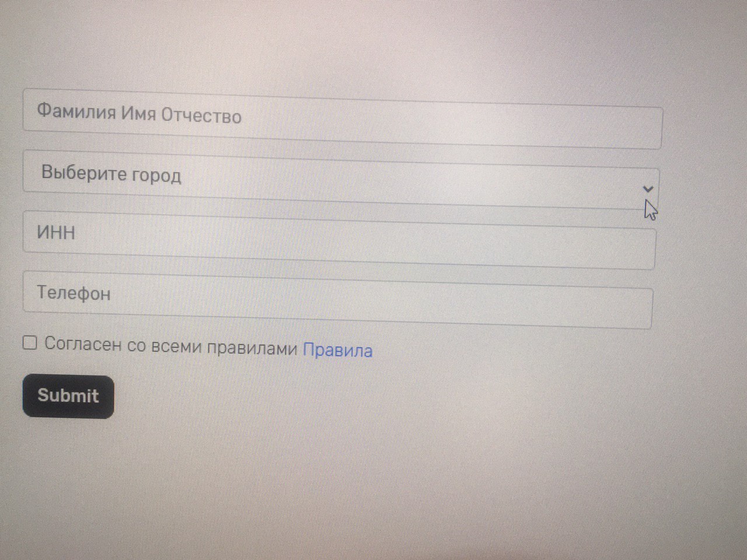Image resolution: width=747 pixels, height=560 pixels.
Task: Activate the tax number ИНН box
Action: (x=339, y=240)
